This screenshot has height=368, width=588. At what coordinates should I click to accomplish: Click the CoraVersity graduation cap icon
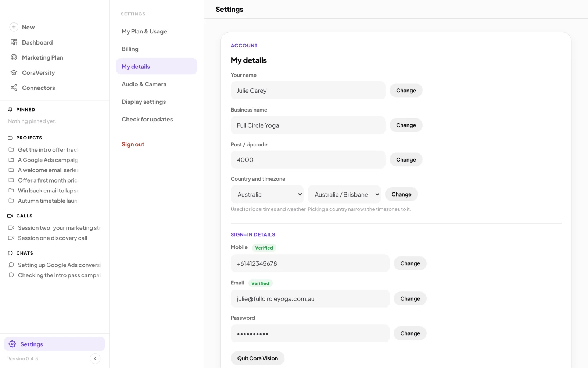click(x=14, y=72)
